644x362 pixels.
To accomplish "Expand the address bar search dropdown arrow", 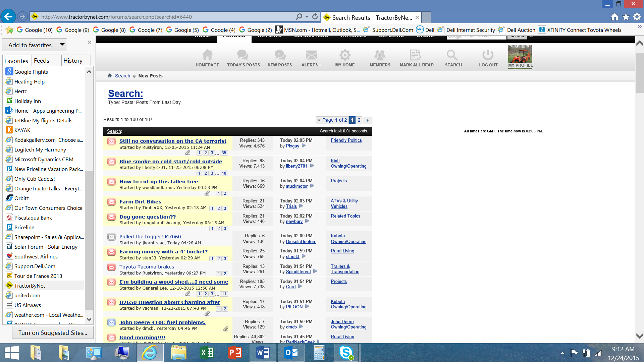I will click(x=307, y=17).
